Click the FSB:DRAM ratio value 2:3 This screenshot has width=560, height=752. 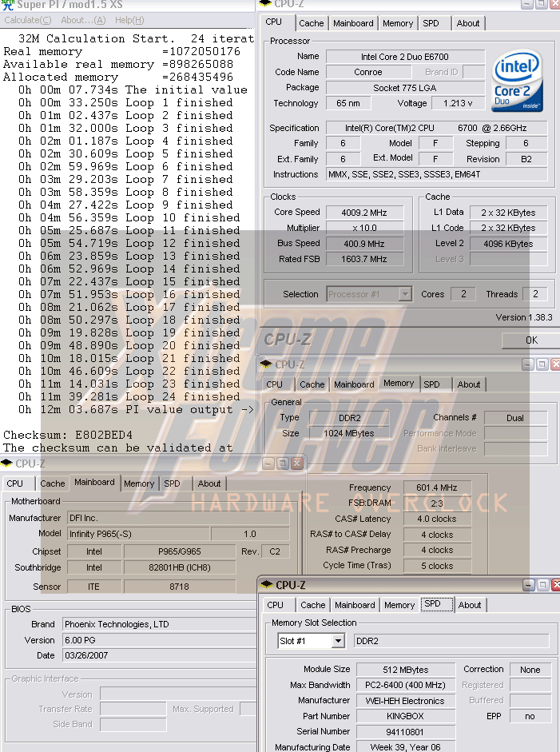pyautogui.click(x=437, y=503)
